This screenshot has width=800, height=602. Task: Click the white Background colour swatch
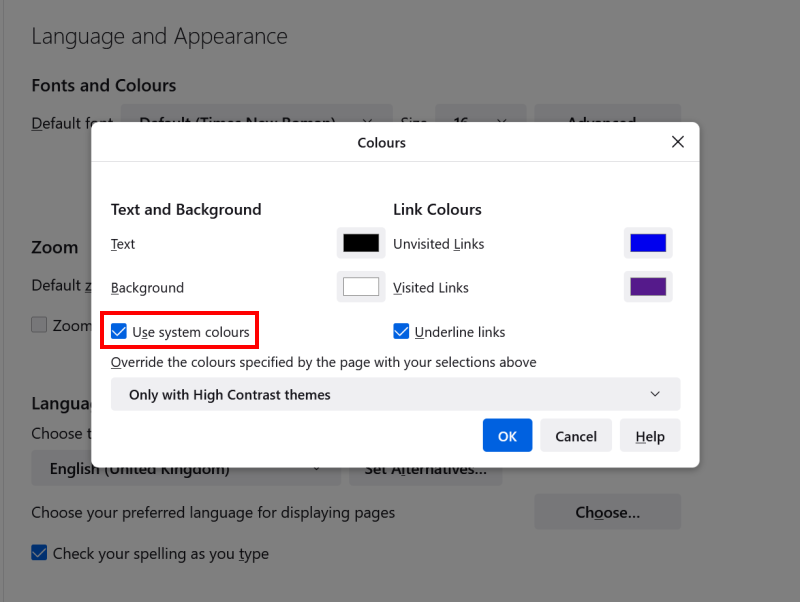click(x=361, y=287)
